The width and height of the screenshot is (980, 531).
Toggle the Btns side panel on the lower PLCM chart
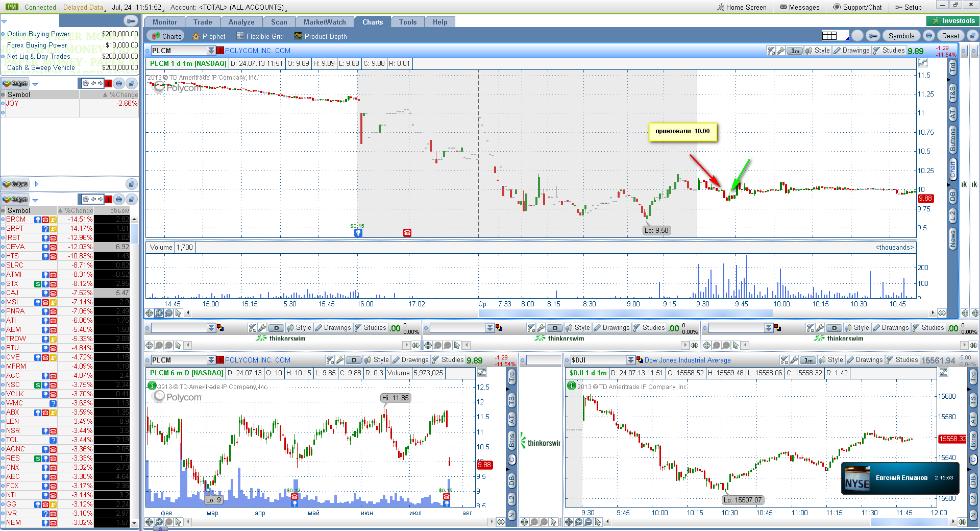tap(512, 440)
